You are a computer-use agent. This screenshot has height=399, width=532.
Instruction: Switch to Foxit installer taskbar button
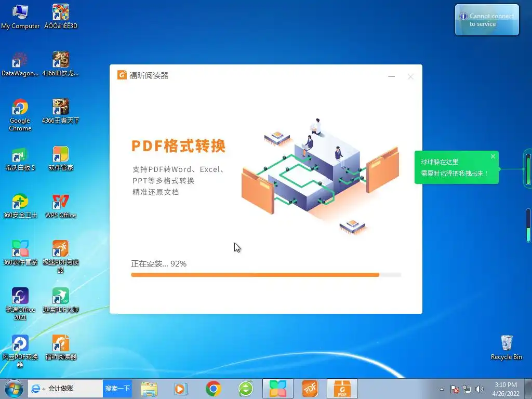tap(342, 389)
